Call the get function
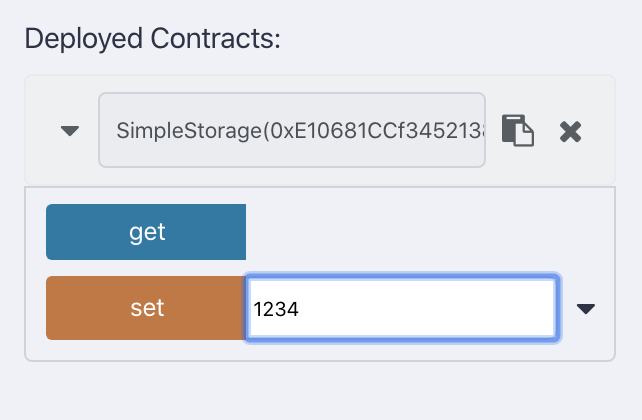 pyautogui.click(x=146, y=232)
